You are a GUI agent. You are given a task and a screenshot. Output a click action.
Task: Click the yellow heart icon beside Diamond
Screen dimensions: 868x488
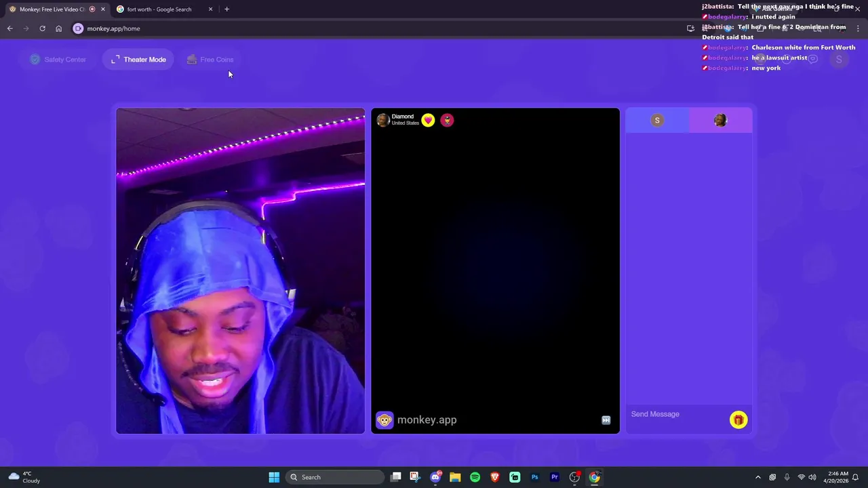pyautogui.click(x=428, y=120)
